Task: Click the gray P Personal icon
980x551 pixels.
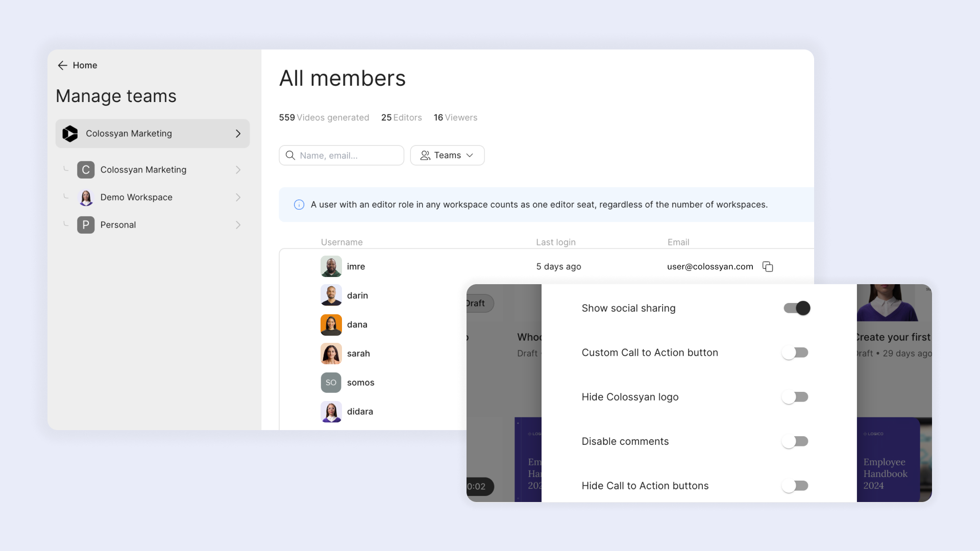Action: [x=86, y=225]
